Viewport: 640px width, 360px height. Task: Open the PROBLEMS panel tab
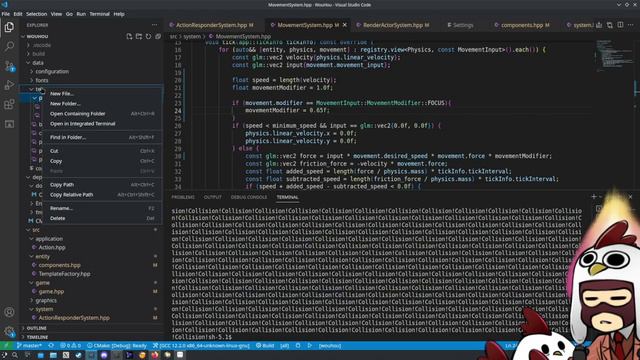click(x=183, y=197)
